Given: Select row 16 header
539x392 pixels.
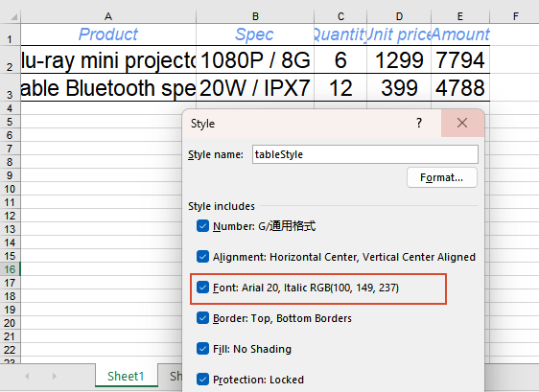Looking at the screenshot, I should tap(10, 269).
